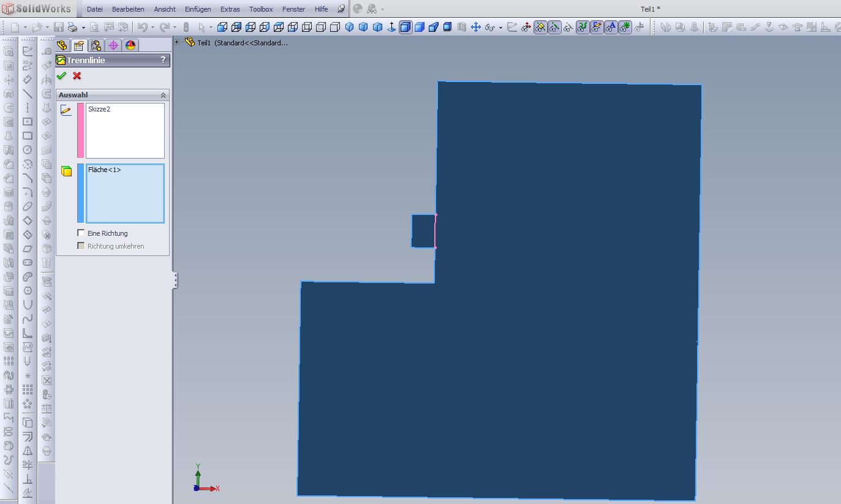Click the blue face selection color bar
Viewport: 841px width, 504px height.
pyautogui.click(x=81, y=194)
